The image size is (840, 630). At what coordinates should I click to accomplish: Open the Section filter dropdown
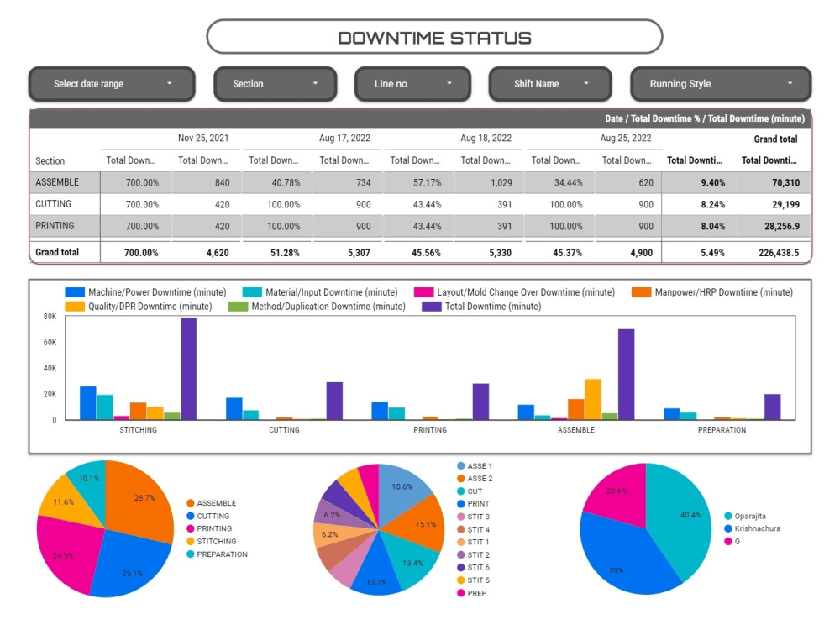[x=275, y=83]
